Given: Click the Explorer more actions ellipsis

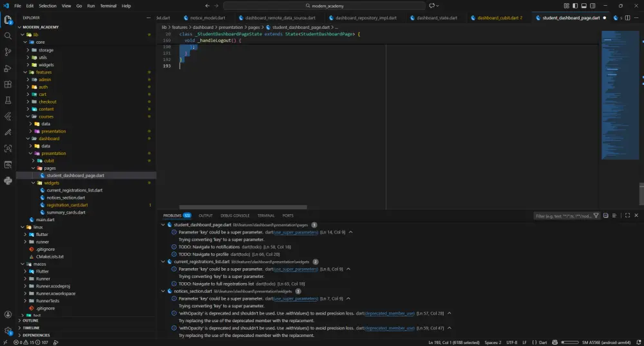Looking at the screenshot, I should (x=148, y=17).
